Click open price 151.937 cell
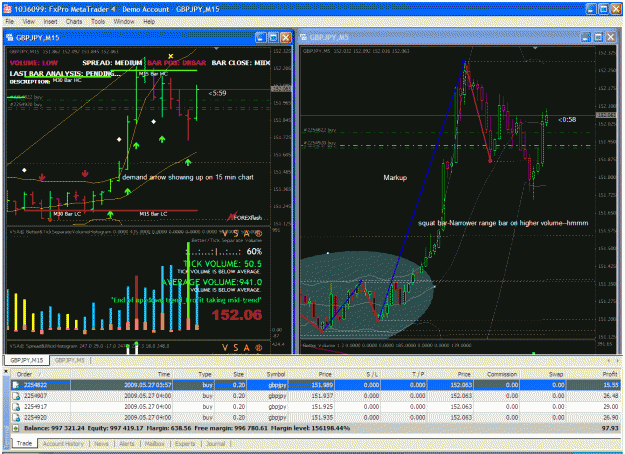This screenshot has height=454, width=625. click(321, 396)
